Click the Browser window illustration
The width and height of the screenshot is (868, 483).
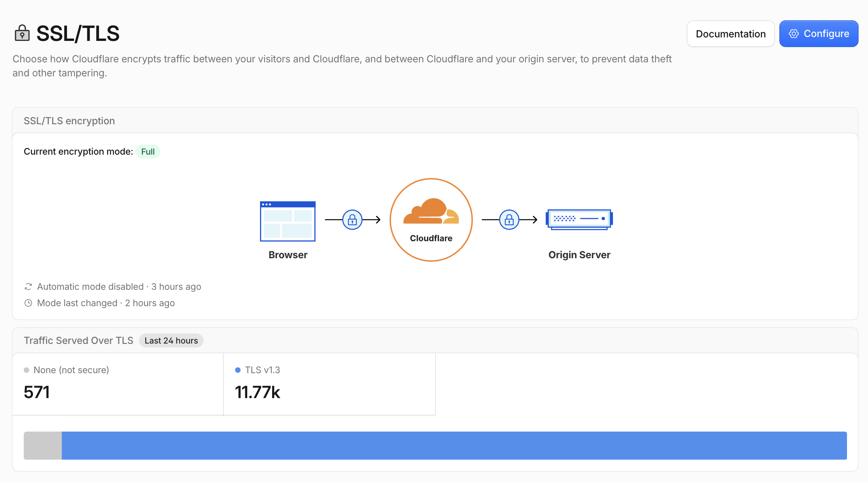click(x=288, y=221)
